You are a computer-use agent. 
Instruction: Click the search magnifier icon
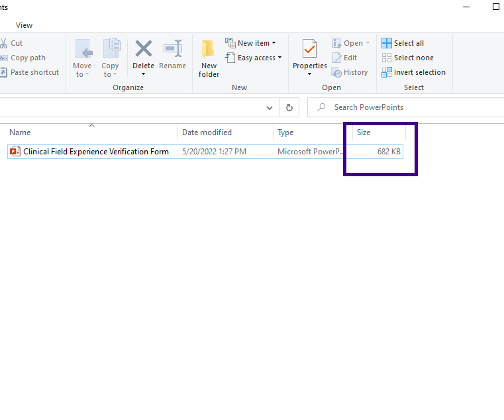(x=321, y=107)
